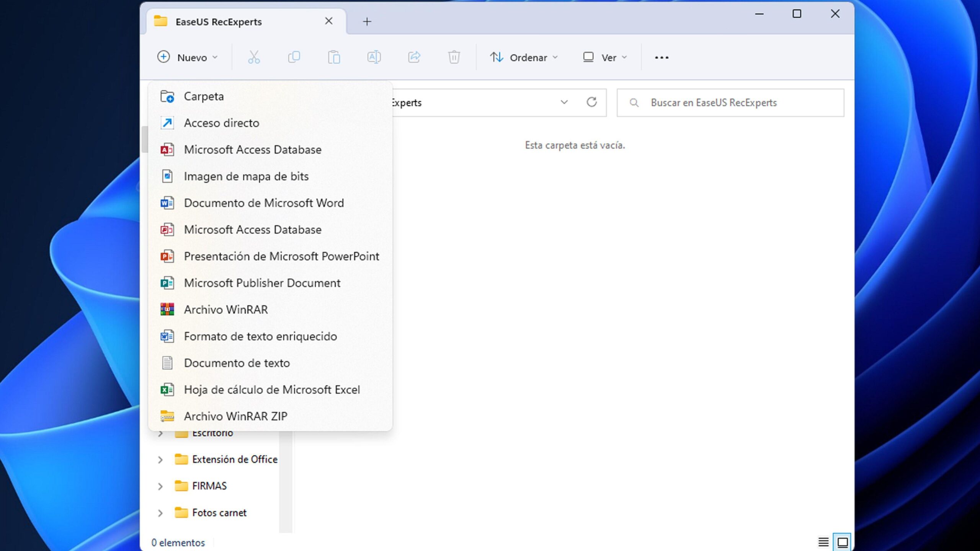
Task: Choose Microsoft Publisher Document
Action: click(270, 283)
